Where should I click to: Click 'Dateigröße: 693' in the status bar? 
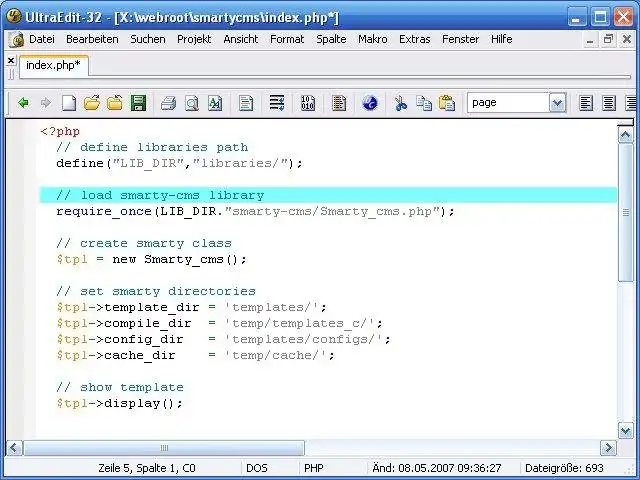[564, 468]
